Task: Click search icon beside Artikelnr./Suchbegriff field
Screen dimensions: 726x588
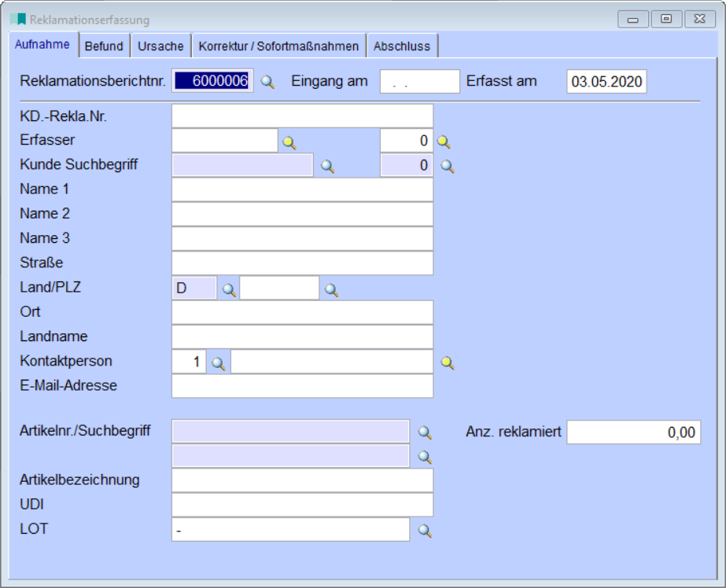Action: (x=425, y=432)
